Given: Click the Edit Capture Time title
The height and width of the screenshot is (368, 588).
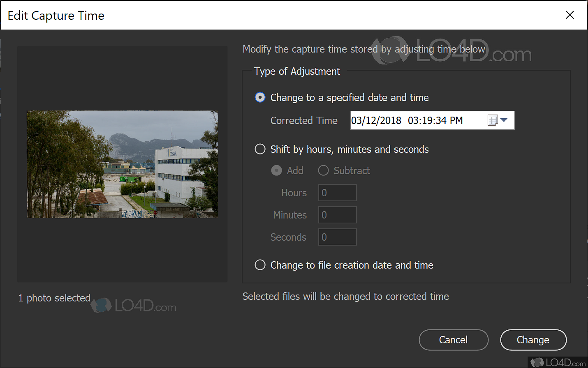Looking at the screenshot, I should 56,15.
